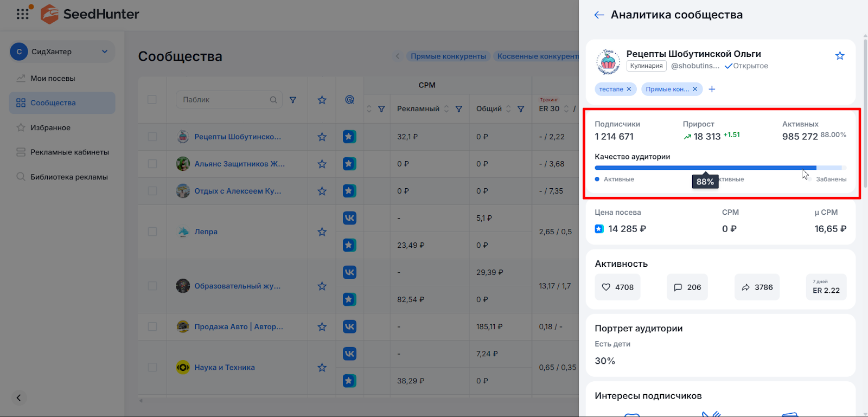868x417 pixels.
Task: Collapse the left sidebar
Action: click(18, 397)
